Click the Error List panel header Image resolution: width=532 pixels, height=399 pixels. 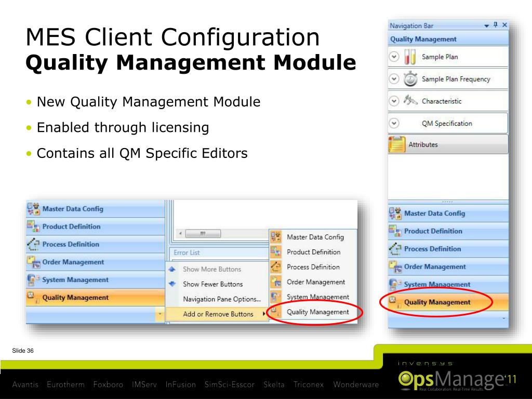click(x=219, y=252)
